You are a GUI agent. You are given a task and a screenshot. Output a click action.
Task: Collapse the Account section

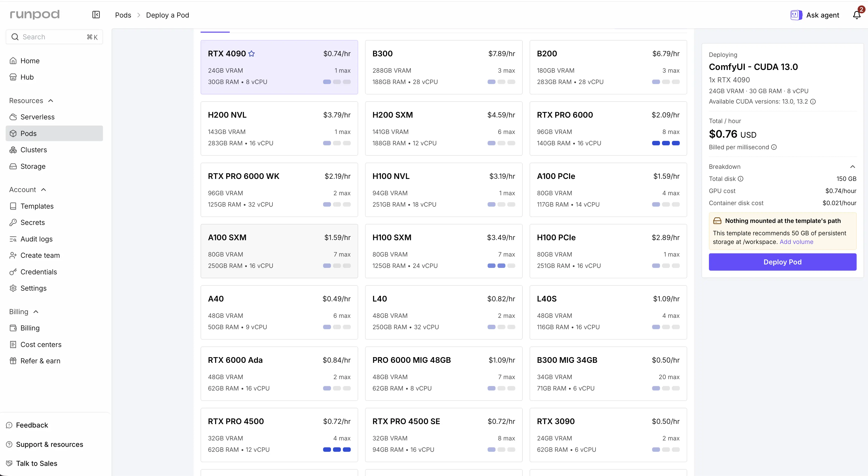pos(43,190)
